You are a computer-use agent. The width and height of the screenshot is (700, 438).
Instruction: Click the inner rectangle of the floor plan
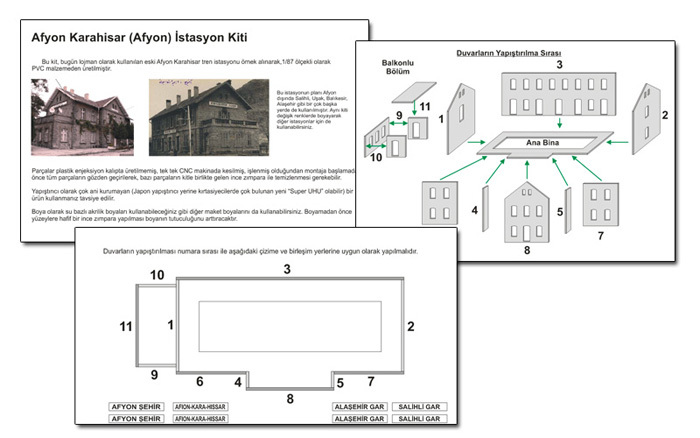click(290, 326)
